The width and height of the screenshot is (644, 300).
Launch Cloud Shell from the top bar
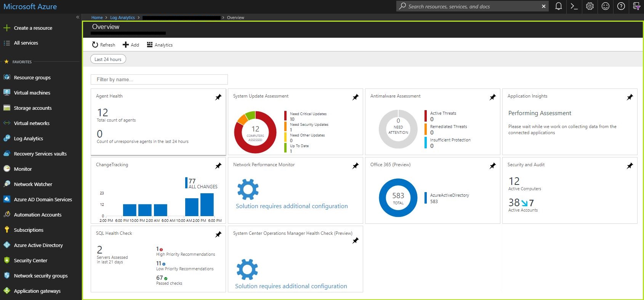574,6
